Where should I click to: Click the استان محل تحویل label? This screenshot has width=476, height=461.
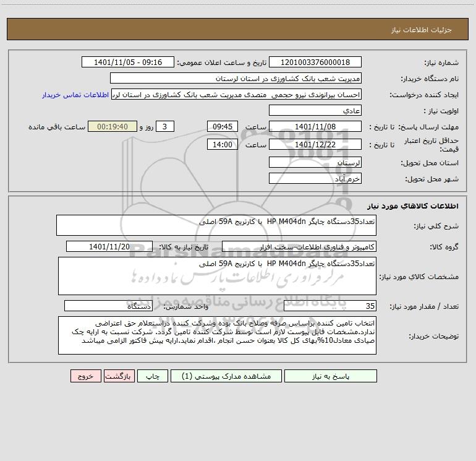[x=430, y=163]
